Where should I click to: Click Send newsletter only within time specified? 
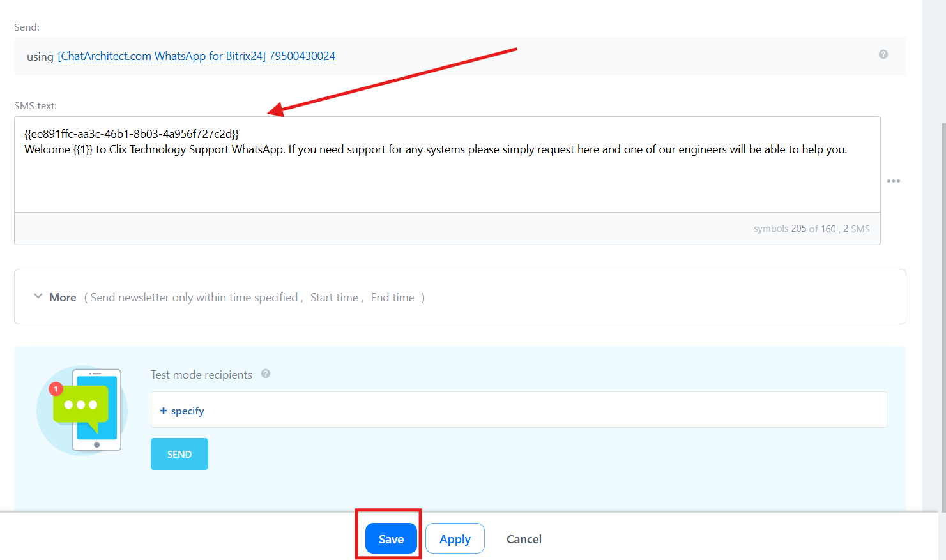(194, 298)
